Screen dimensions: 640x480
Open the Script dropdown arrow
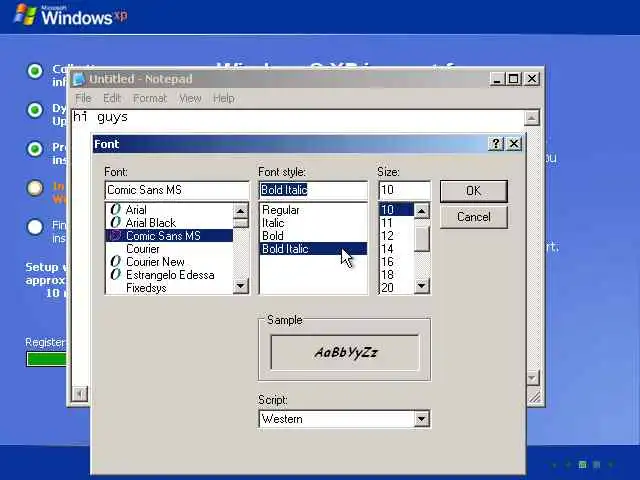(x=422, y=419)
